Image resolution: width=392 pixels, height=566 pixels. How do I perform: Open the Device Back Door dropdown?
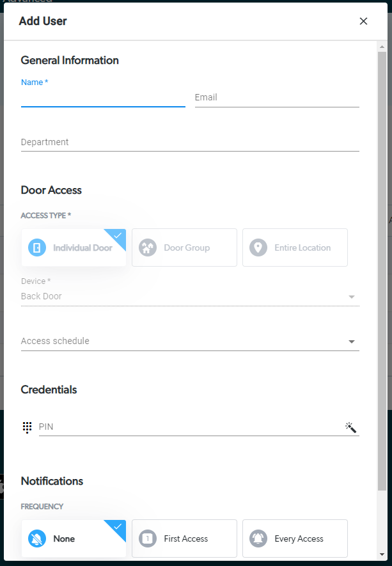[190, 296]
